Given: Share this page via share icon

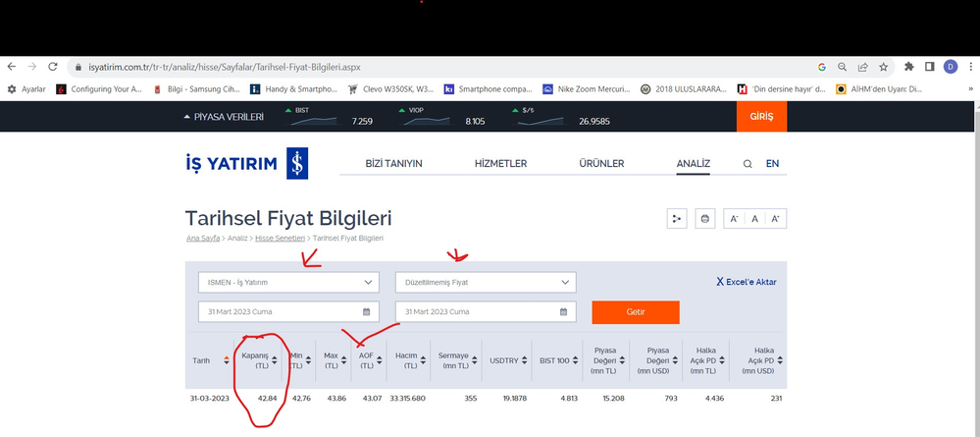Looking at the screenshot, I should pyautogui.click(x=862, y=67).
